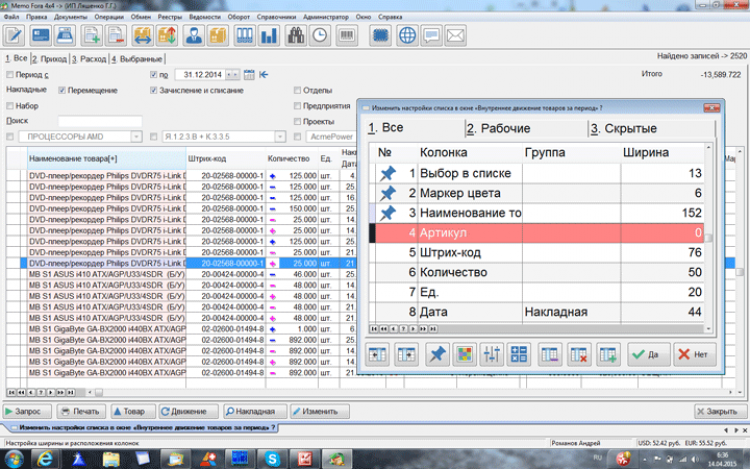Open Skype from the Windows taskbar
Viewport: 750px width, 469px height.
(272, 459)
